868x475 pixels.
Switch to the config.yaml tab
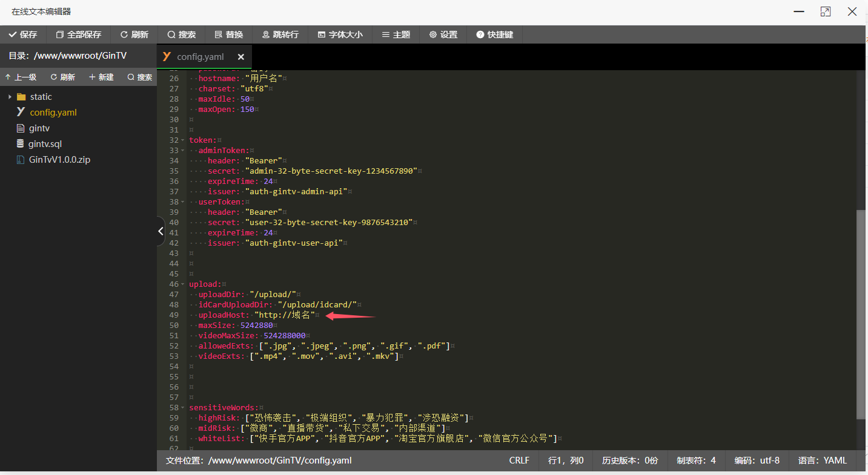[x=200, y=57]
